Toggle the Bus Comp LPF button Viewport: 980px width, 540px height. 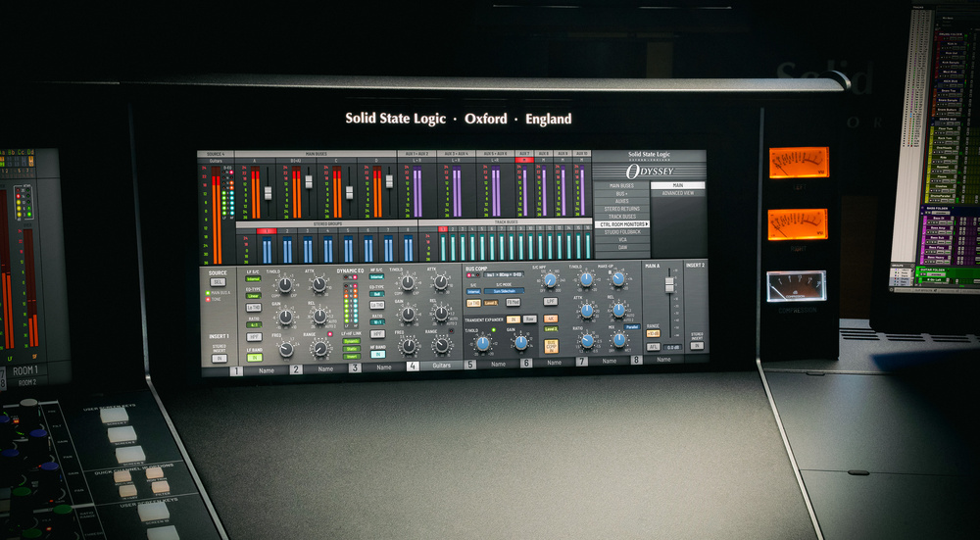click(x=551, y=302)
